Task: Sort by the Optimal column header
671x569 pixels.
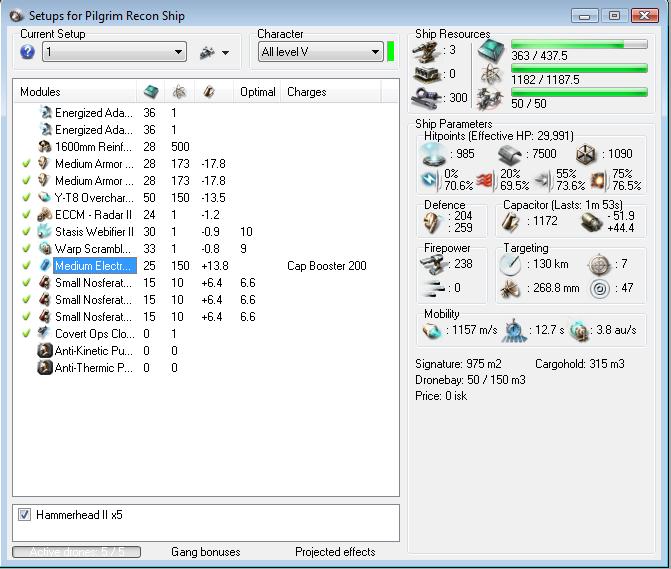Action: (x=257, y=92)
